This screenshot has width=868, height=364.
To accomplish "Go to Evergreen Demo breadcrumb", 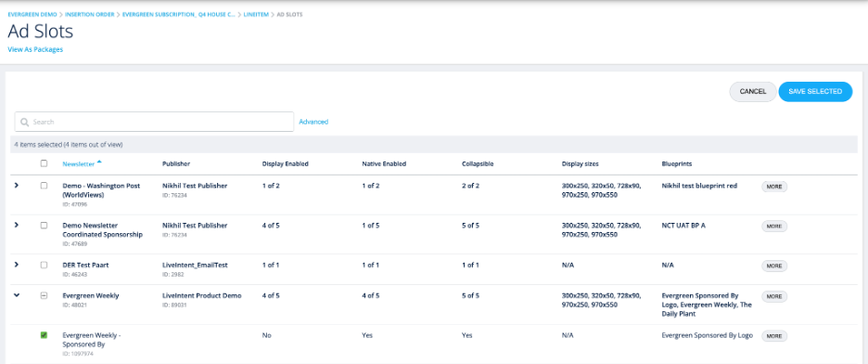I will pyautogui.click(x=33, y=15).
